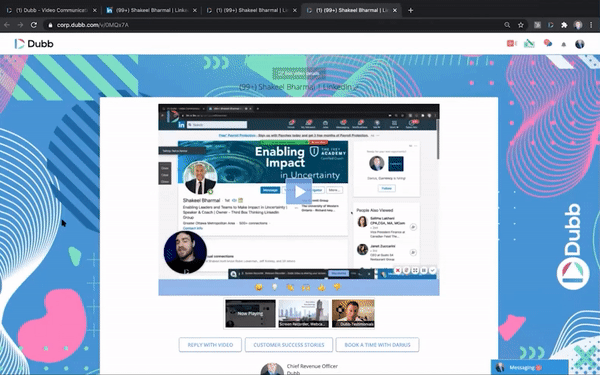Switch to the first Dubb browser tab

pos(51,10)
